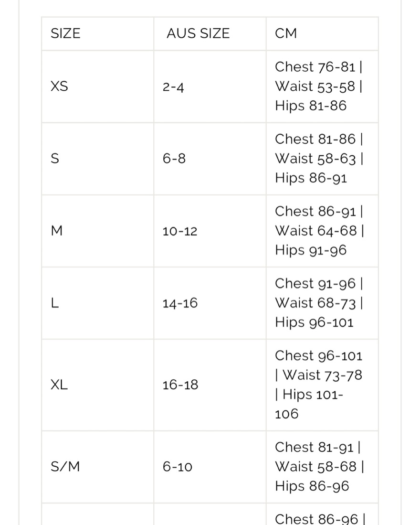The image size is (420, 525).
Task: Click the 16-18 AUS size cell
Action: [x=210, y=385]
